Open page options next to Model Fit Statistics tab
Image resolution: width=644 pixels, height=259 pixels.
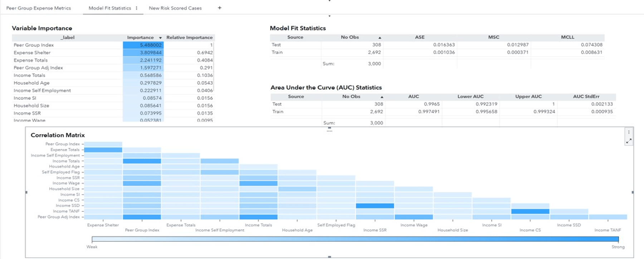pos(137,8)
